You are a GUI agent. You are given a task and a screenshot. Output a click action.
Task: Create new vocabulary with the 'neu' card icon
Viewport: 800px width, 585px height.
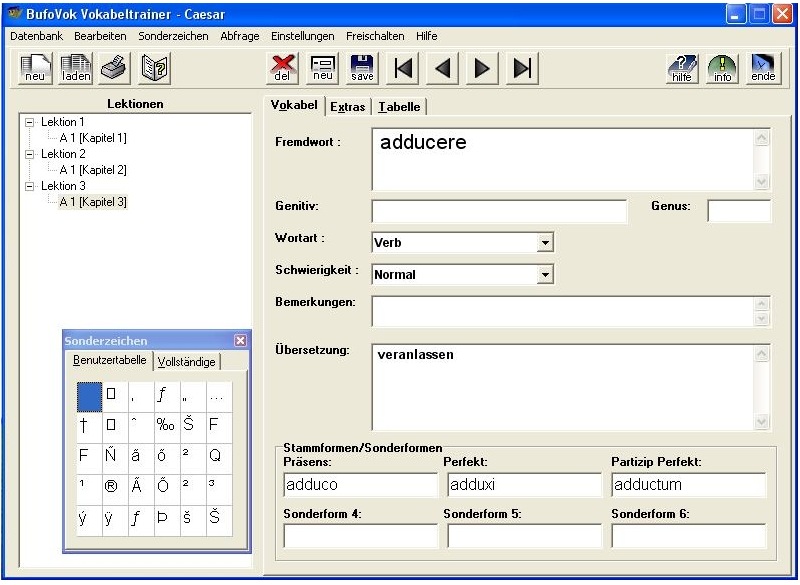click(323, 68)
